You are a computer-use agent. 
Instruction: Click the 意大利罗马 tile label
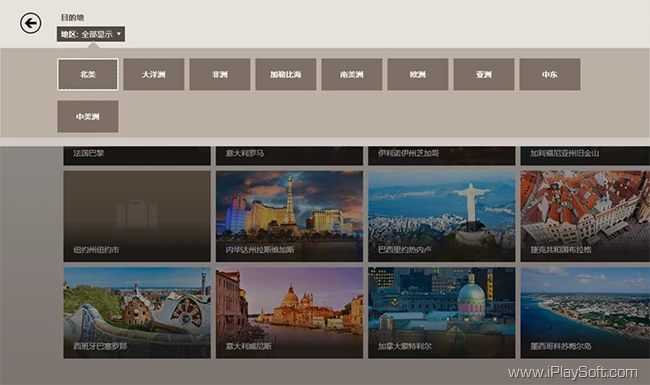(245, 153)
